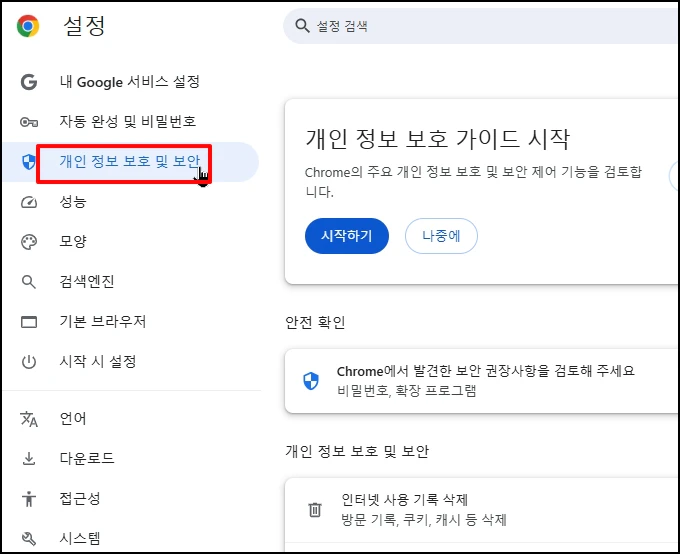This screenshot has height=554, width=680.
Task: Click the 안전 확인 section heading
Action: (315, 322)
